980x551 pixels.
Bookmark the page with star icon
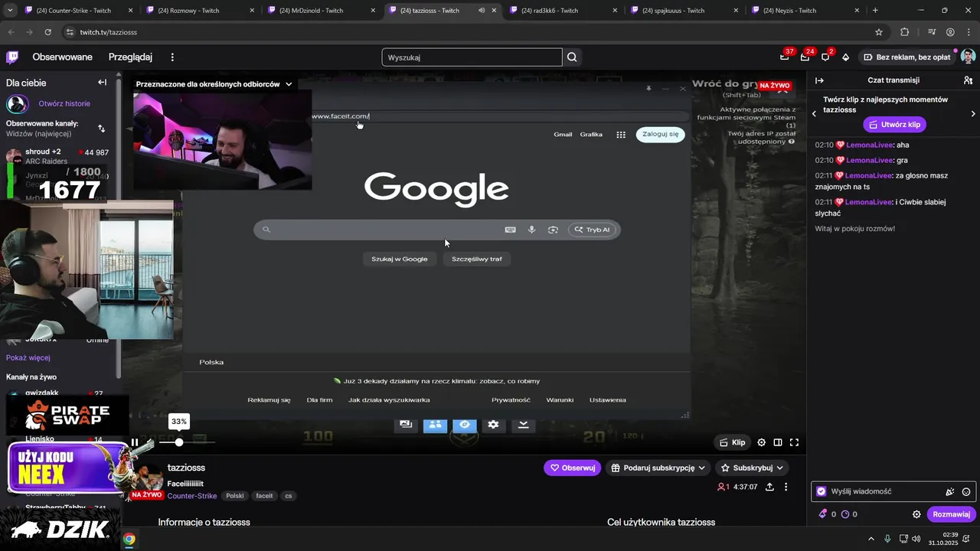coord(879,32)
